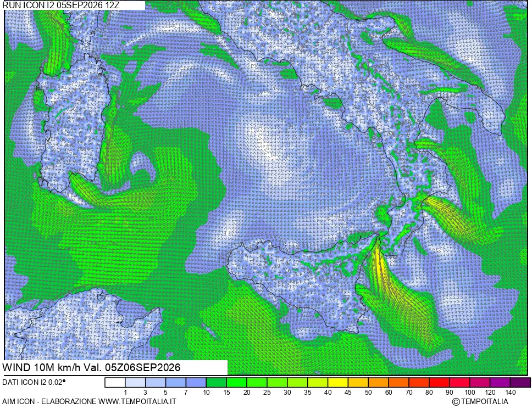Click the WIND 10M km/h validity label

click(91, 367)
